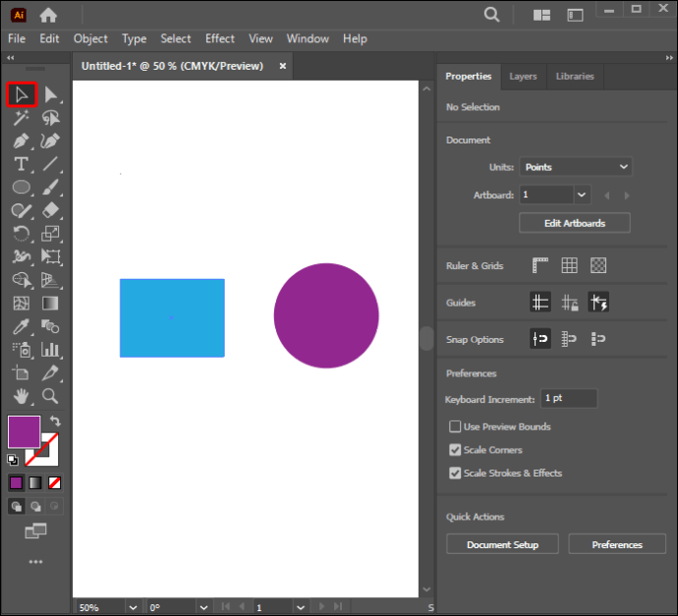Image resolution: width=678 pixels, height=616 pixels.
Task: Activate the Hand tool
Action: coord(22,396)
